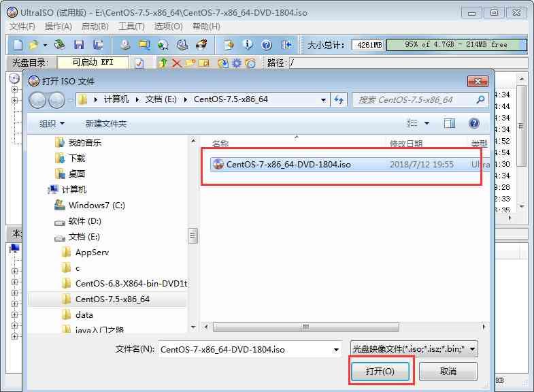Toggle the preview pane button
The width and height of the screenshot is (534, 392).
coord(450,123)
